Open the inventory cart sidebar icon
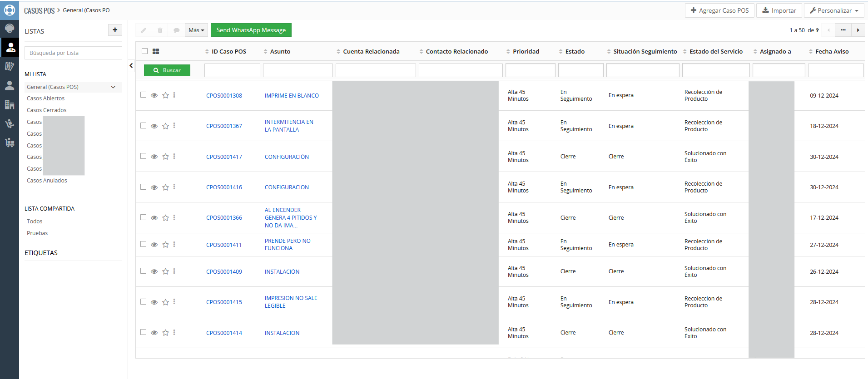Screen dimensions: 868x379 [x=10, y=143]
